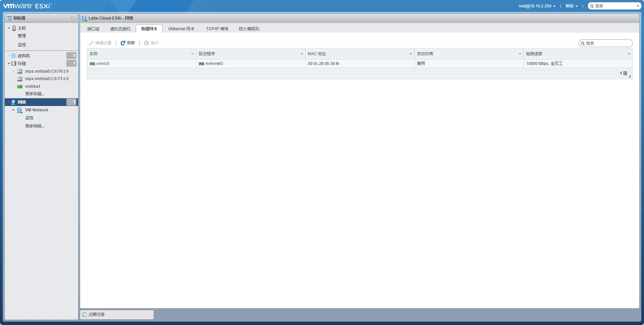The height and width of the screenshot is (325, 644).
Task: Open the root@10.10.2.250 user dropdown
Action: (x=537, y=6)
